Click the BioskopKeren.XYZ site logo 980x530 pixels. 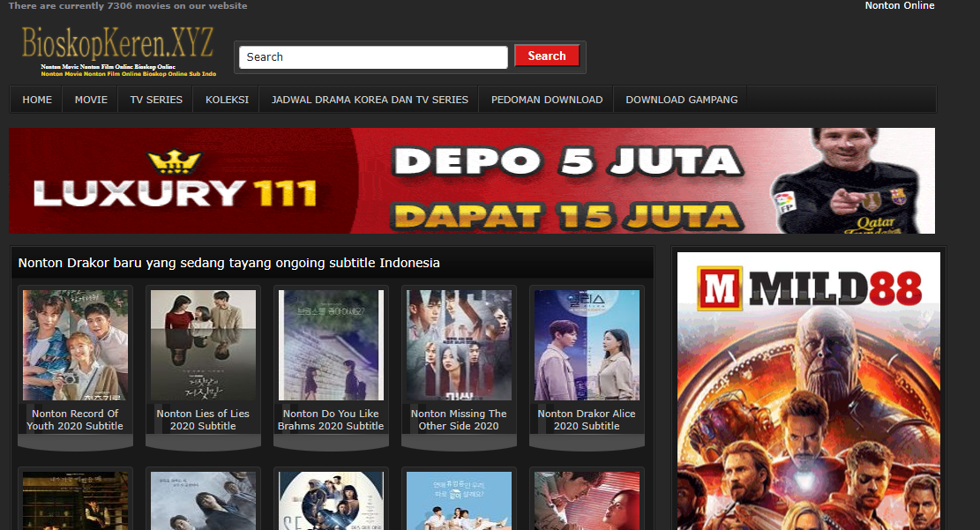118,50
